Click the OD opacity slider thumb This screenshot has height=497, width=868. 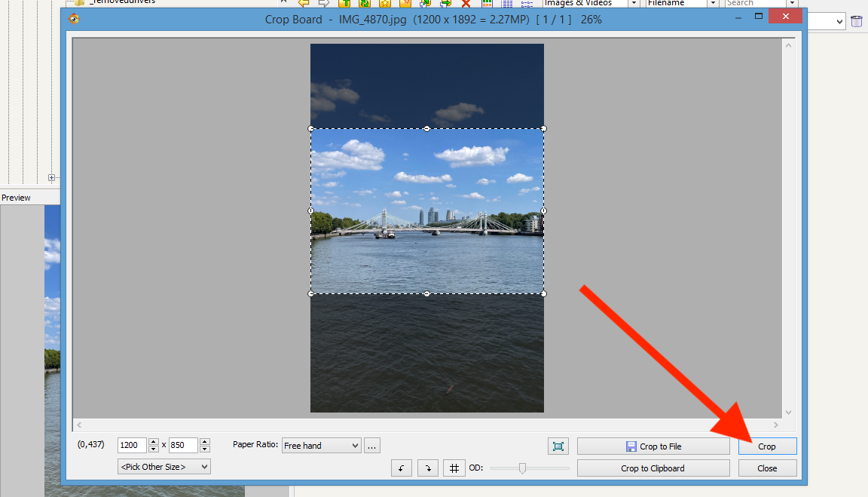tap(522, 468)
